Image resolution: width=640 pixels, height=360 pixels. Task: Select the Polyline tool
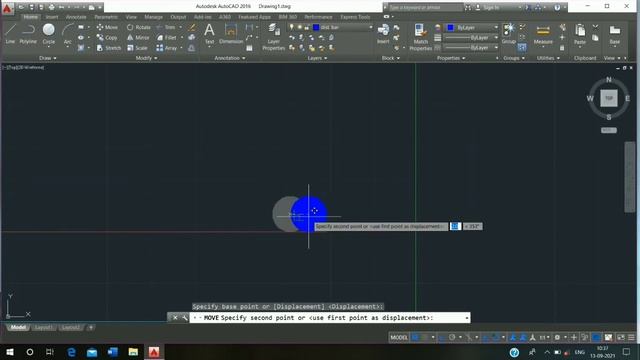pos(28,34)
